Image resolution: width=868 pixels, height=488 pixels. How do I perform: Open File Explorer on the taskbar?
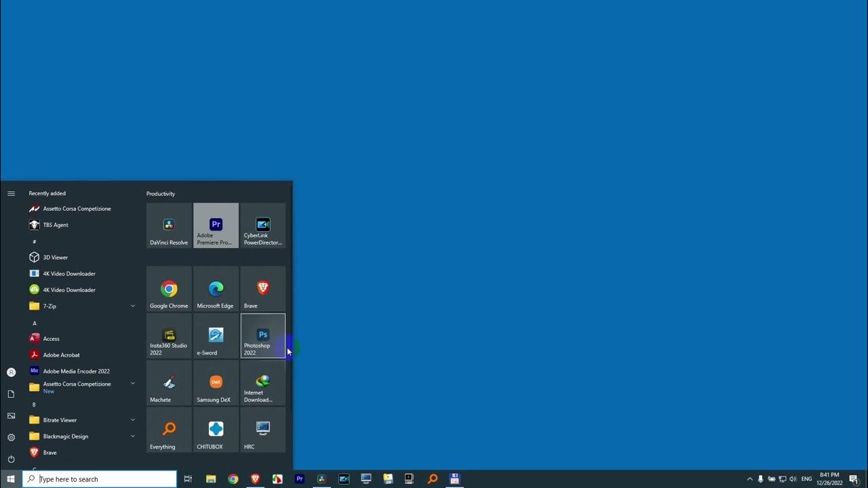pos(211,479)
